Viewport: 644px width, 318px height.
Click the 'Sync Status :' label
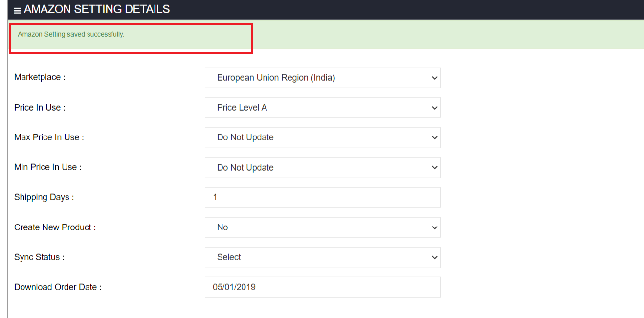point(39,257)
